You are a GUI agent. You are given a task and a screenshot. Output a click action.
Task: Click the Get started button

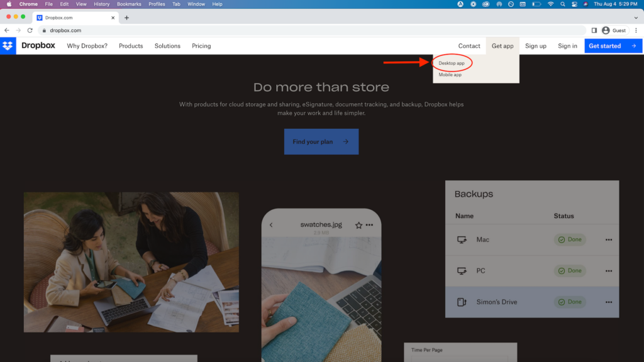pyautogui.click(x=613, y=46)
